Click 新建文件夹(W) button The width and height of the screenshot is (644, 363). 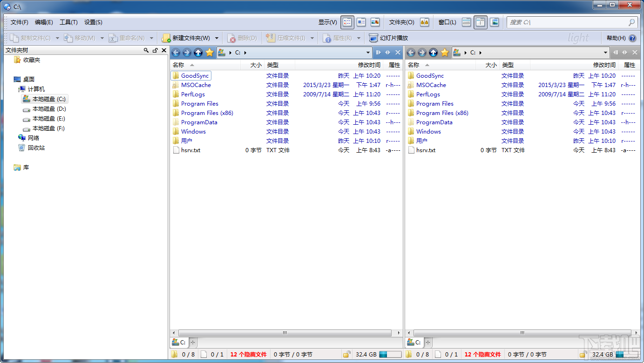[186, 38]
